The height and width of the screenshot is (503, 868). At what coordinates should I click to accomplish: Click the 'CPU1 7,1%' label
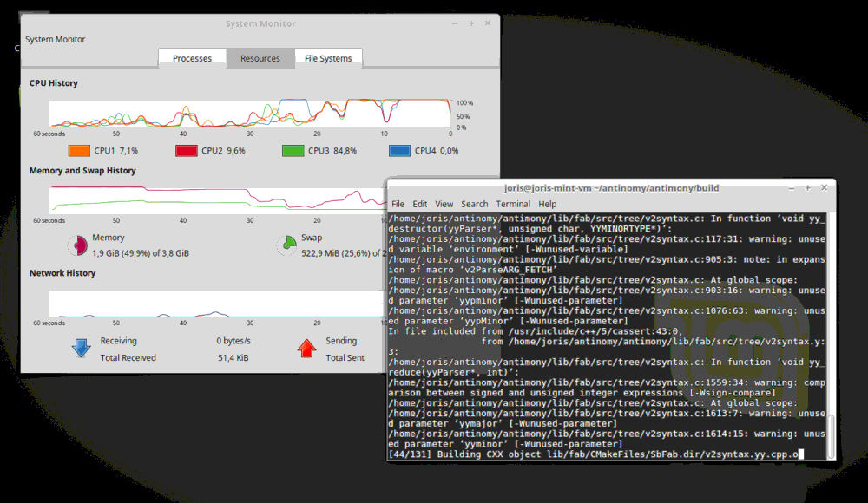(x=115, y=151)
